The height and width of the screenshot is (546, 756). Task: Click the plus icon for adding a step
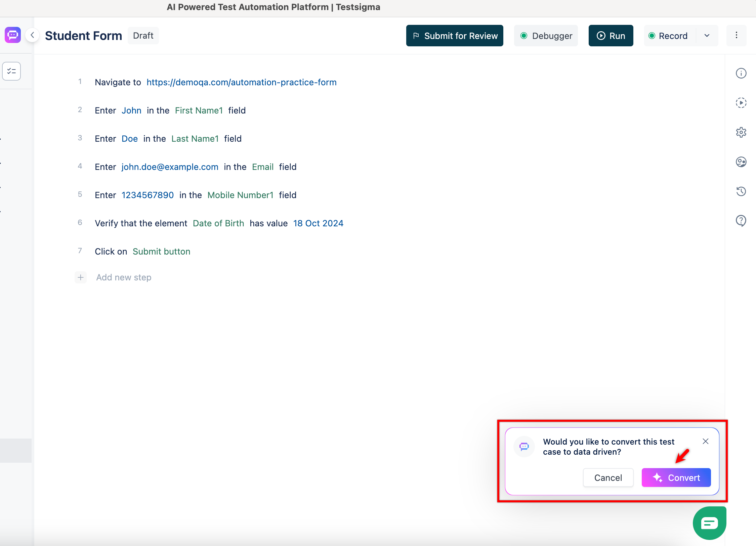coord(81,277)
